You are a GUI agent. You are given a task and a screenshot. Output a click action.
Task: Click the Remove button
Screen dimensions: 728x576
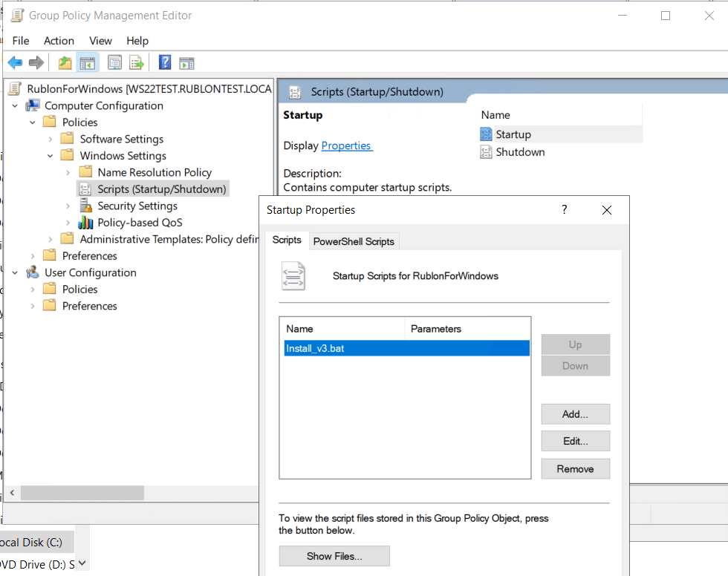575,469
